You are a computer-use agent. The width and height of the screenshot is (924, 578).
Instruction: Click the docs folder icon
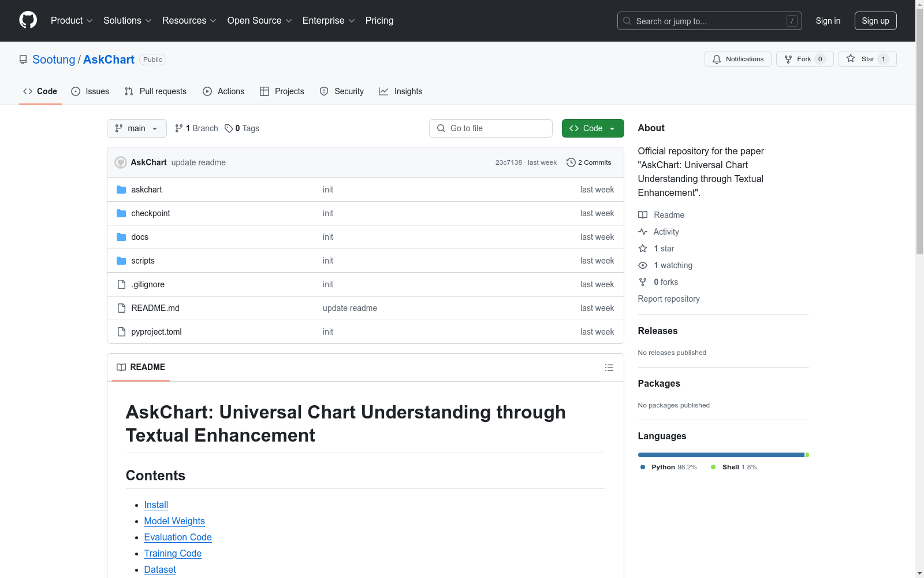click(x=121, y=237)
